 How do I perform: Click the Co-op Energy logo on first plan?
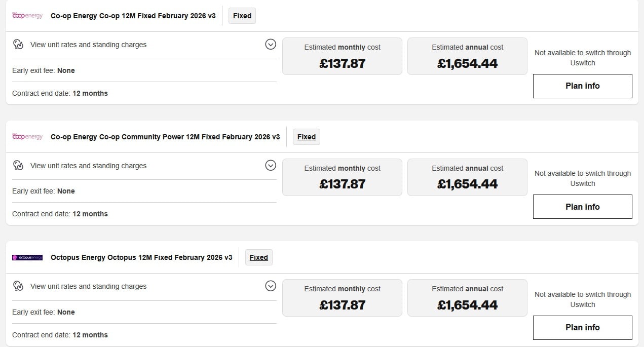(x=27, y=16)
